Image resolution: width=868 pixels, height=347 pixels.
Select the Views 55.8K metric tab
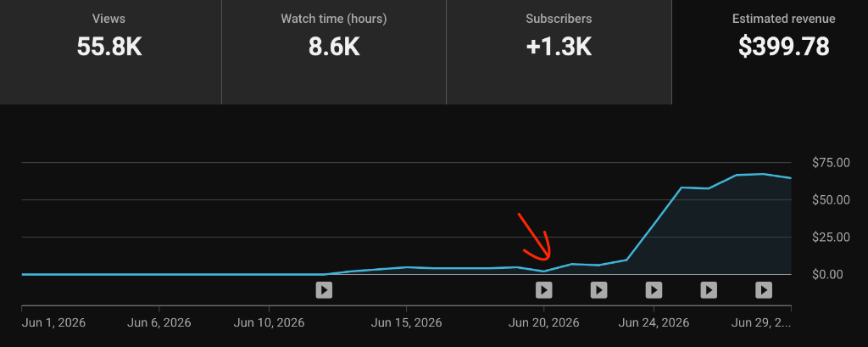tap(110, 52)
